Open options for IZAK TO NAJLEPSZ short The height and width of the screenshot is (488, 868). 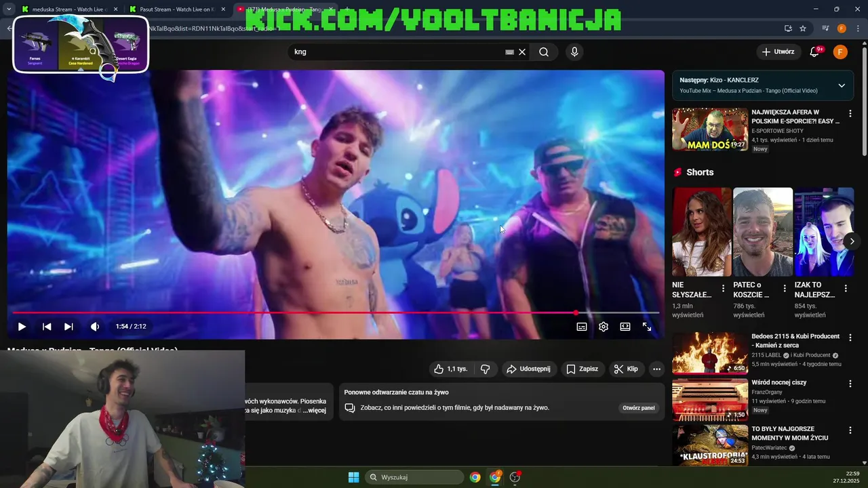pos(846,289)
